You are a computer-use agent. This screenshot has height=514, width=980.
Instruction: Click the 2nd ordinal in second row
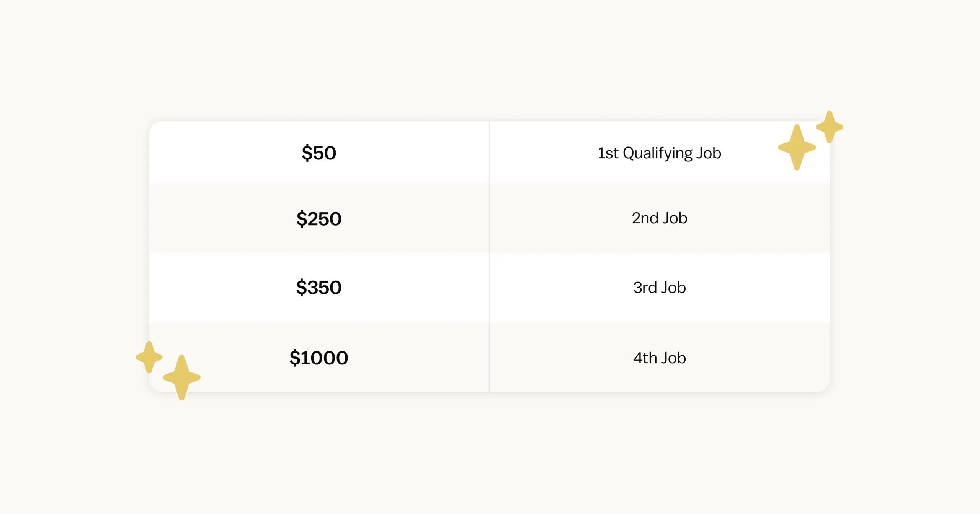click(645, 218)
